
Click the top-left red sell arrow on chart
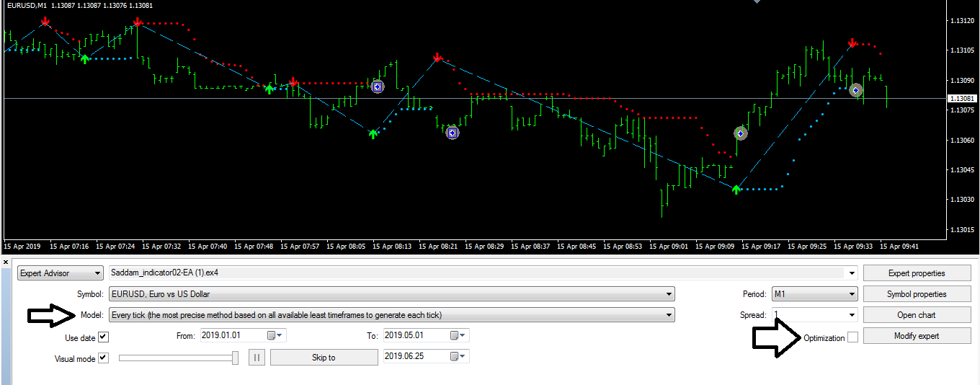point(45,22)
